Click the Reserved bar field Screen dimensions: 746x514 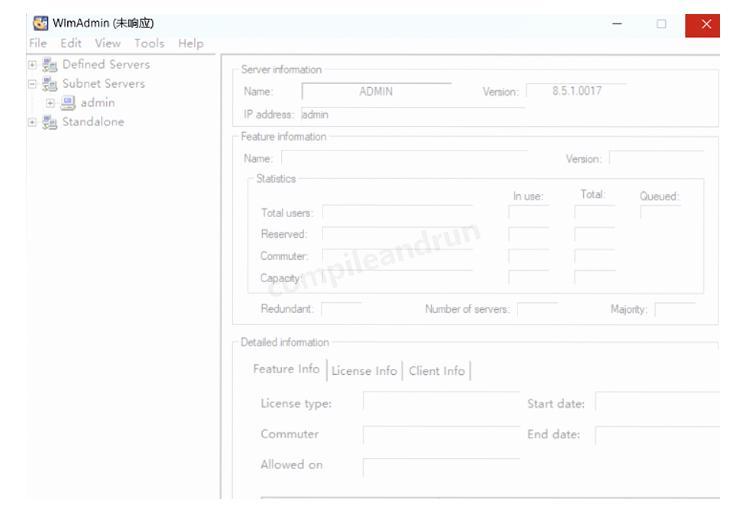coord(397,234)
